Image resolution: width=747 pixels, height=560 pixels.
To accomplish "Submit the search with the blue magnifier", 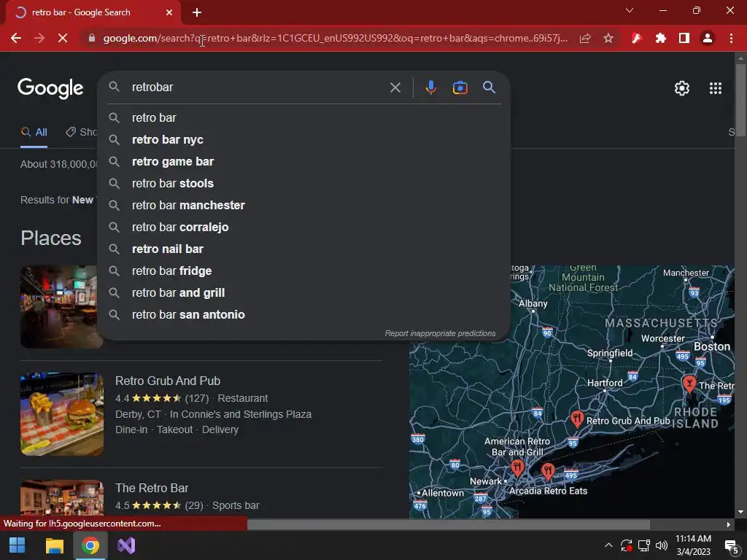I will (x=489, y=87).
